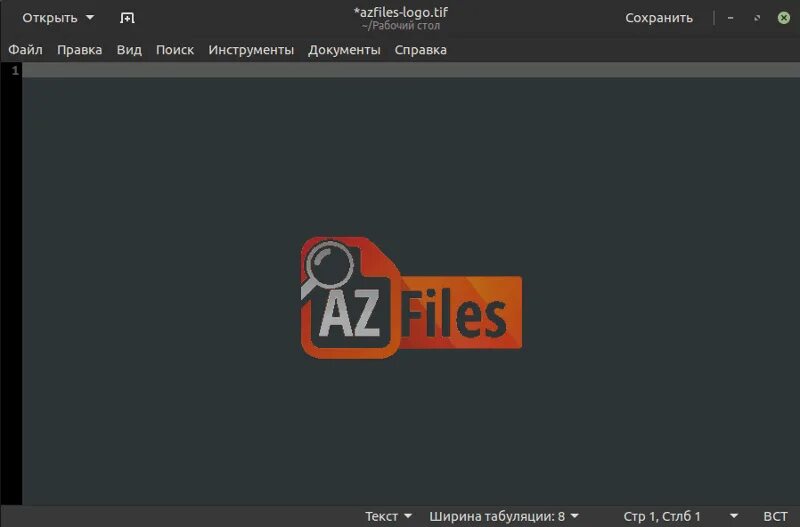Click the Стр 1, Стлб 1 position indicator

pos(662,516)
